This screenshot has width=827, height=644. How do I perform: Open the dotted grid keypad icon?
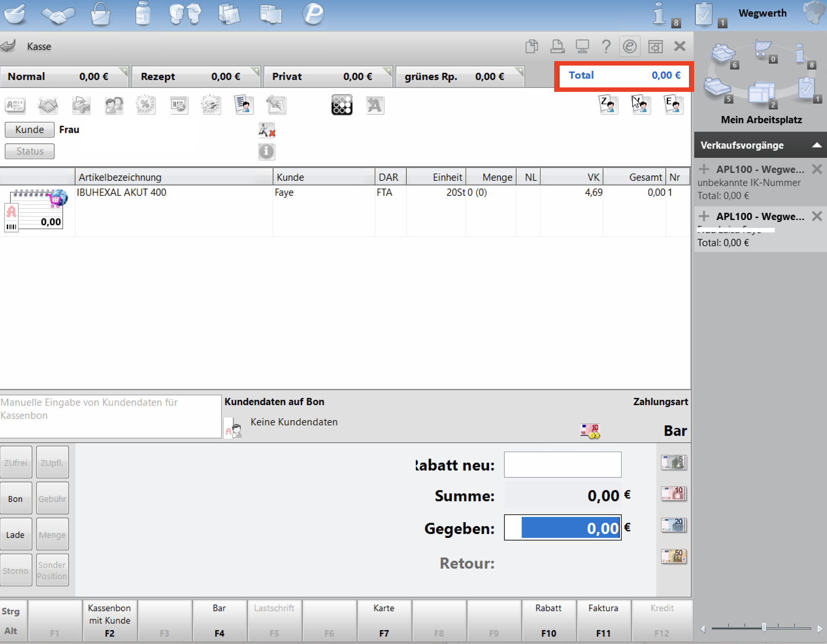(x=342, y=105)
